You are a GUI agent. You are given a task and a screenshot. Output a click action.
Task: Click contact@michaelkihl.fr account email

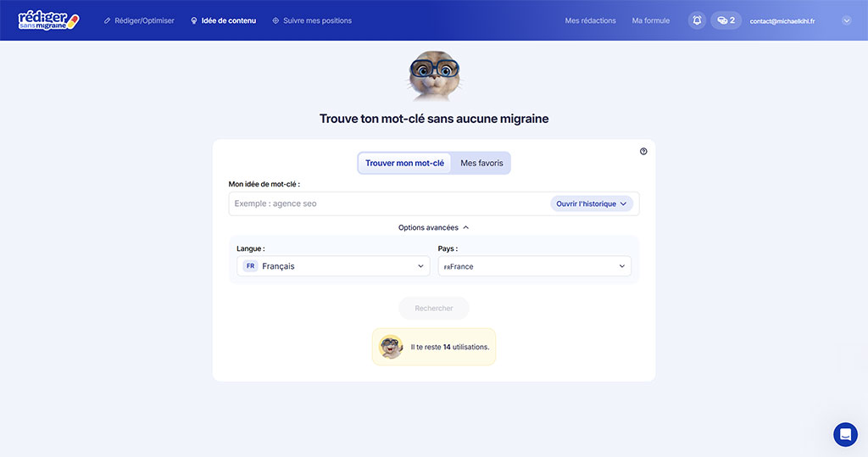point(782,21)
